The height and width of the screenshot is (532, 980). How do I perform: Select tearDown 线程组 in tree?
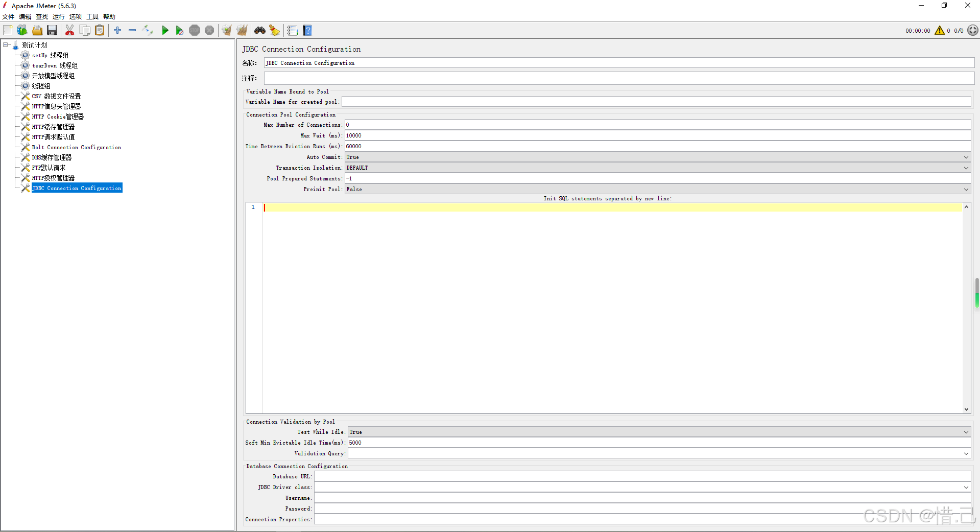(x=55, y=65)
